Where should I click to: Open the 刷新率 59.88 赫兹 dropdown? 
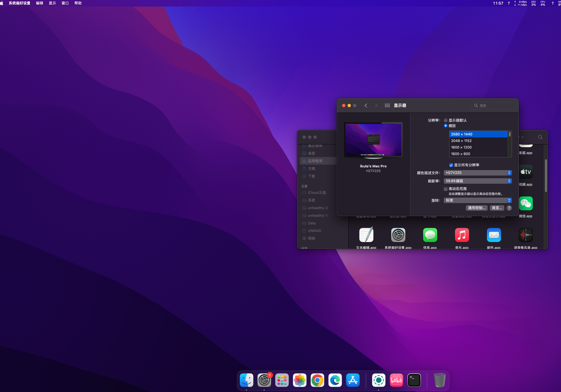478,181
